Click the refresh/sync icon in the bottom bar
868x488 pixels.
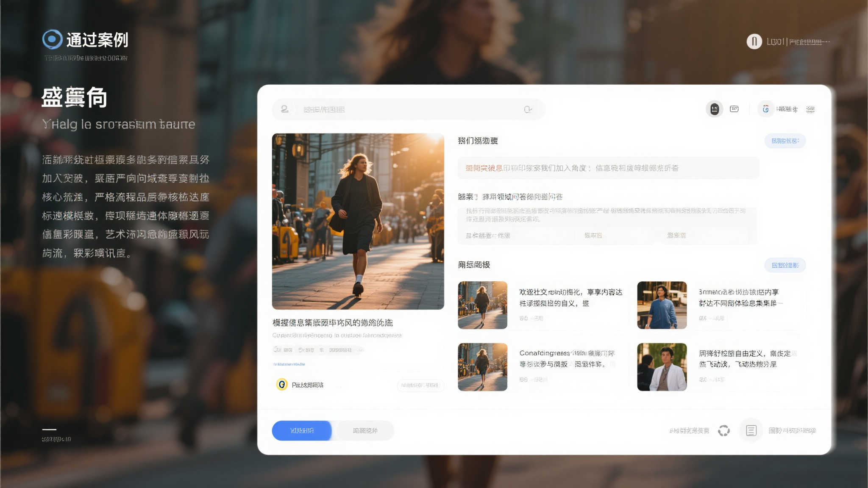click(724, 430)
